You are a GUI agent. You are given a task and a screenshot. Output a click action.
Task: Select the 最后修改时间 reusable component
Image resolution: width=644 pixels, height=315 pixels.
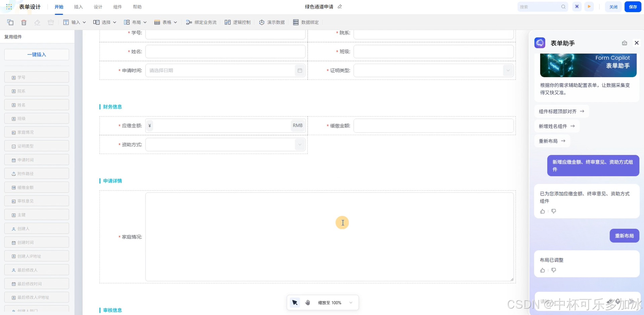pos(37,284)
